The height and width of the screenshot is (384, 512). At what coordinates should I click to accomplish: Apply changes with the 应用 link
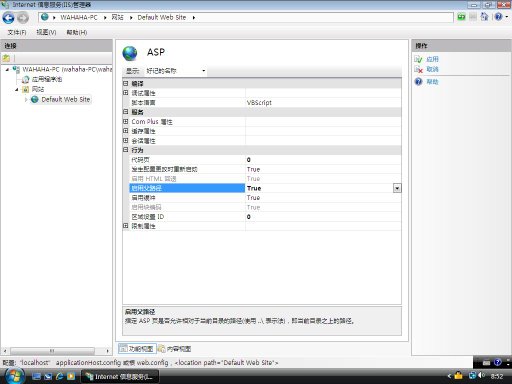pos(432,59)
